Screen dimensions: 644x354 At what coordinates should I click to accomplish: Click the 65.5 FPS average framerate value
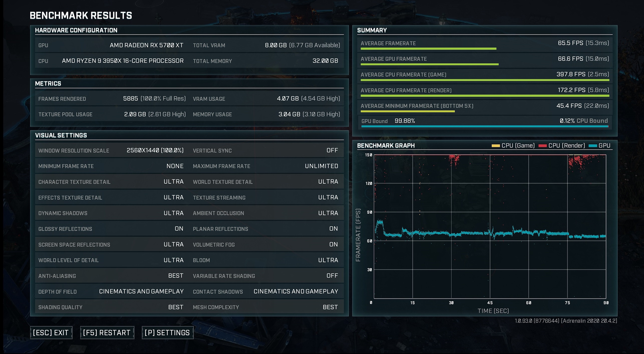pyautogui.click(x=571, y=43)
